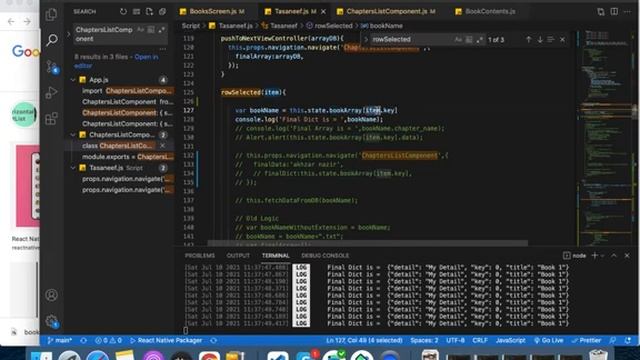Click errors and warnings count in status bar
This screenshot has height=360, width=640.
pos(108,340)
